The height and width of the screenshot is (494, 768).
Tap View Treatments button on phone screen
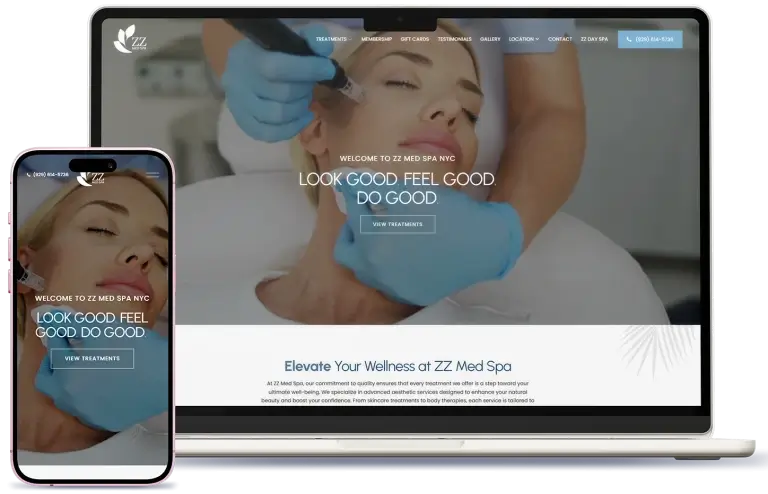pos(92,358)
